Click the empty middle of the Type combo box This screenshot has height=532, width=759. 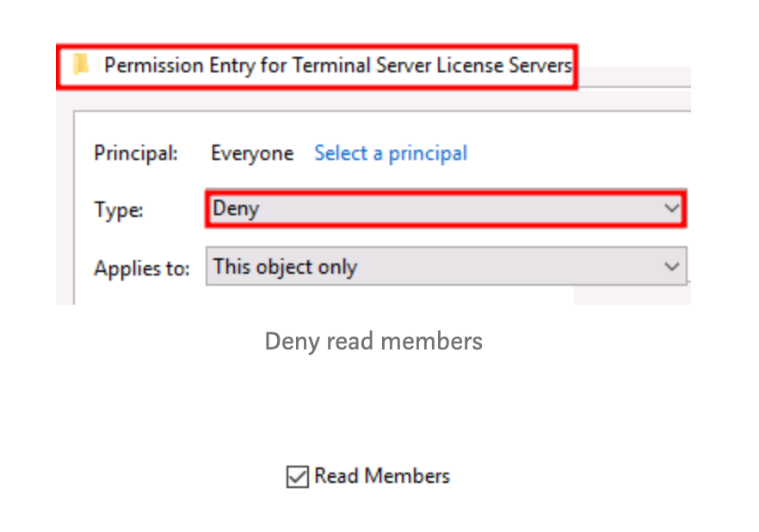coord(456,208)
